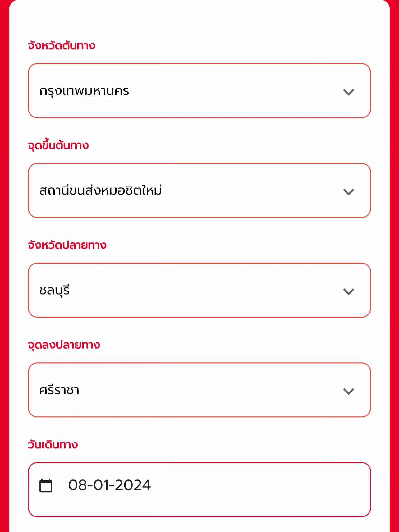Click the จังหวัดต้นทาง label
The height and width of the screenshot is (532, 399).
point(62,46)
